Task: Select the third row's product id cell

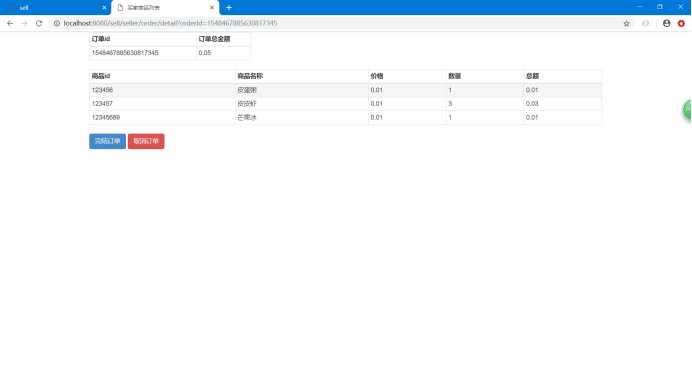Action: coord(162,117)
